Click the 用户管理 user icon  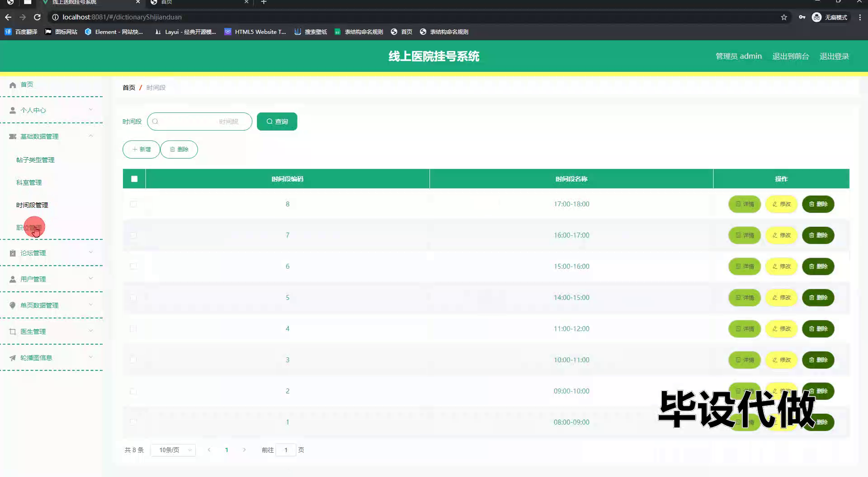pos(13,279)
